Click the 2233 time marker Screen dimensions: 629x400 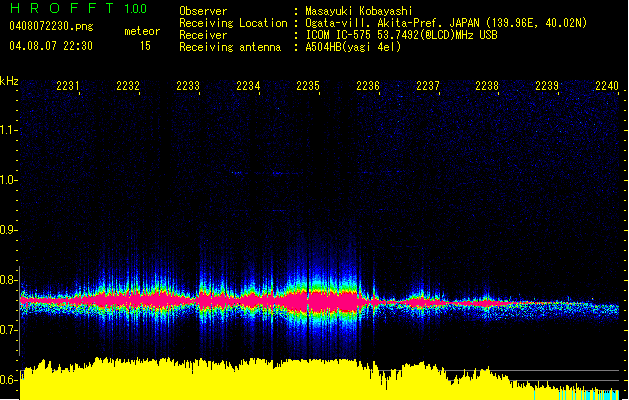[188, 86]
